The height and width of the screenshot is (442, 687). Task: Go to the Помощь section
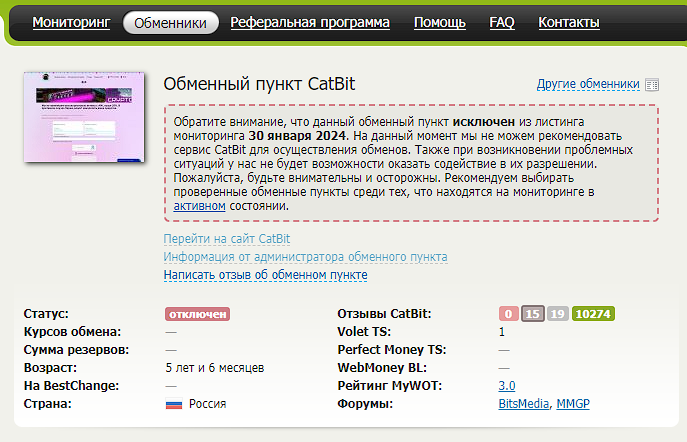tap(439, 22)
